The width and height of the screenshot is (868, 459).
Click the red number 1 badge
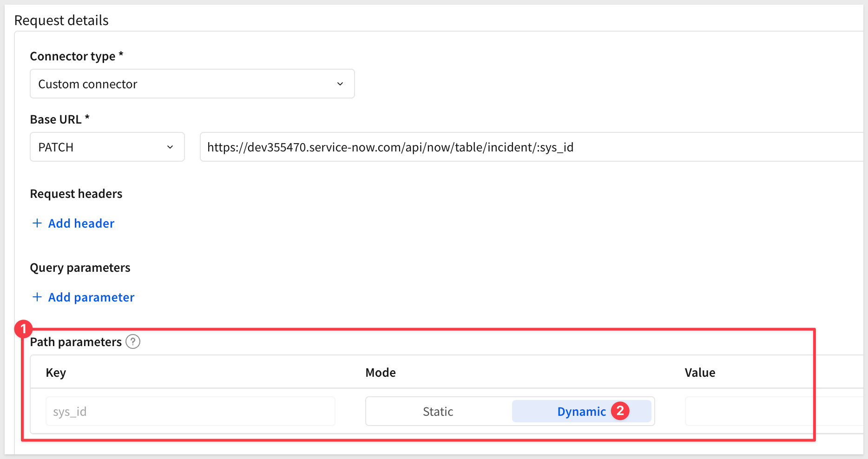23,329
